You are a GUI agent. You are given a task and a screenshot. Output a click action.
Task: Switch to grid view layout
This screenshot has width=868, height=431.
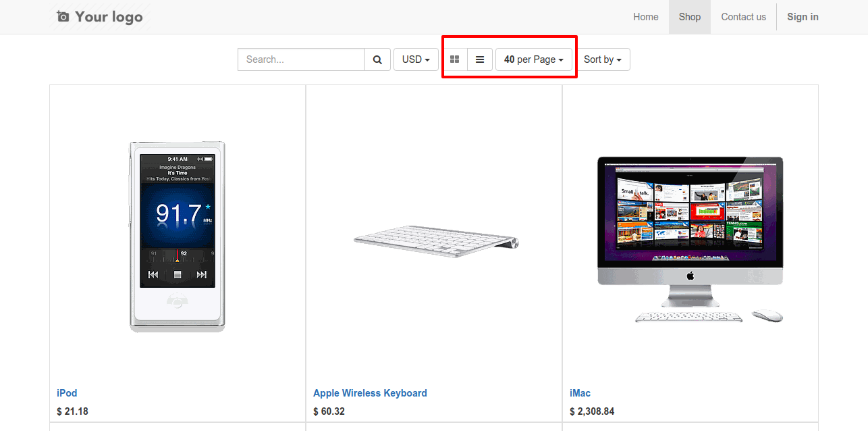click(x=454, y=59)
